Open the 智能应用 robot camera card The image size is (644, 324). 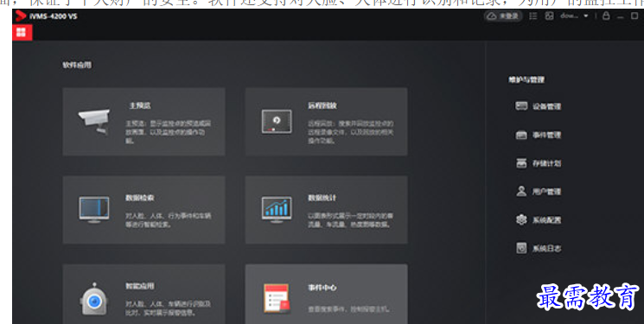point(143,294)
